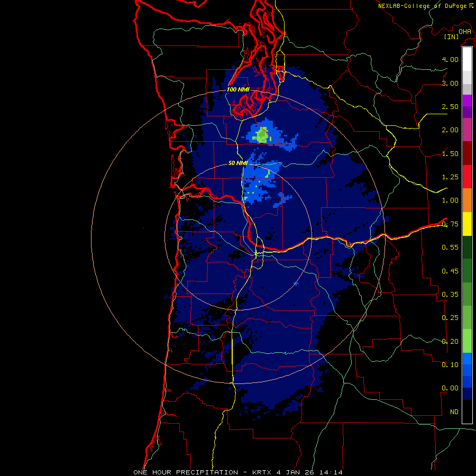
Task: Click the white swatch at legend top
Action: coord(467,59)
